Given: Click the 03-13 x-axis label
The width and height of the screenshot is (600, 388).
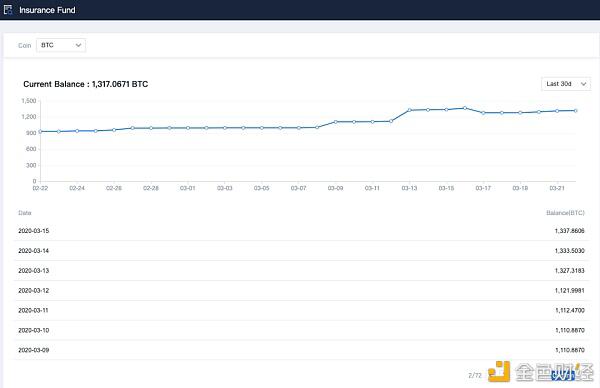Looking at the screenshot, I should tap(409, 188).
